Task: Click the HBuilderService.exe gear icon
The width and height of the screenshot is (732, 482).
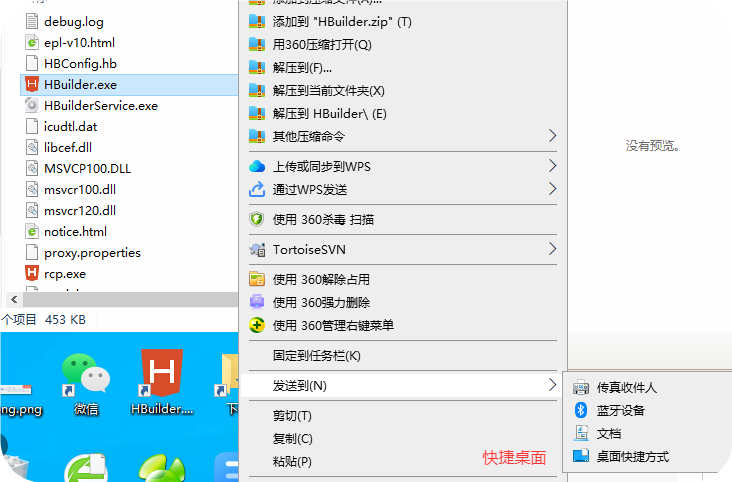Action: pos(32,106)
